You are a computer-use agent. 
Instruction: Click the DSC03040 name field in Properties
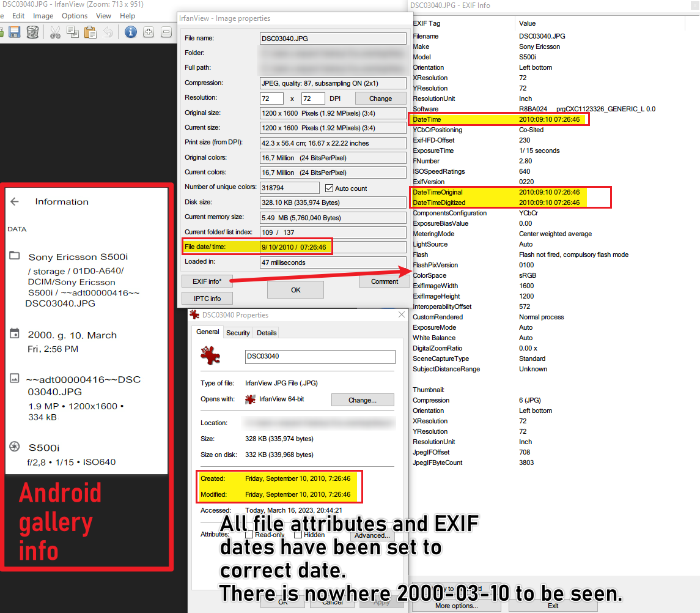pos(320,357)
